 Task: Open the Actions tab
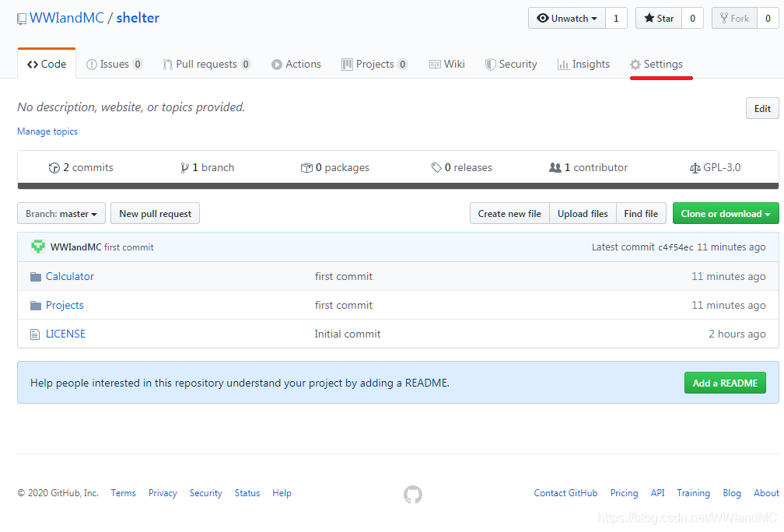296,64
